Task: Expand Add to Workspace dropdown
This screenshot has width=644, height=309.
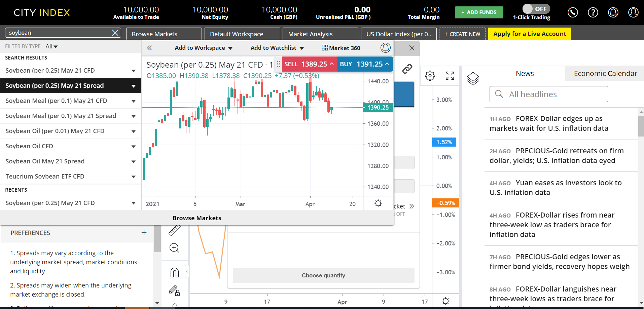Action: click(204, 48)
